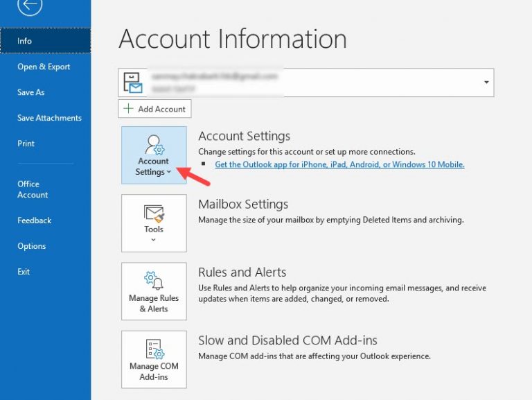The height and width of the screenshot is (400, 532).
Task: Click 'Use Rules and Alerts to help organize' text
Action: (342, 293)
